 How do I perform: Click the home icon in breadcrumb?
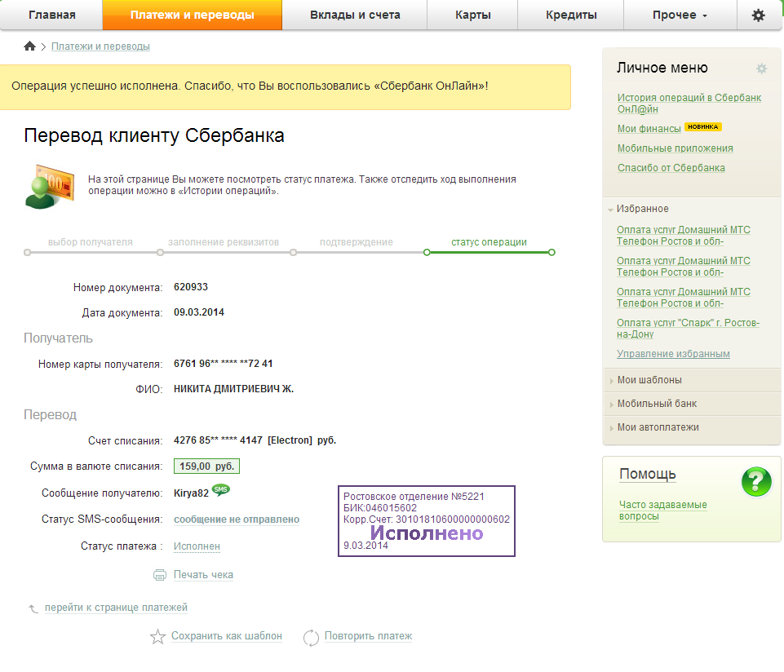29,46
